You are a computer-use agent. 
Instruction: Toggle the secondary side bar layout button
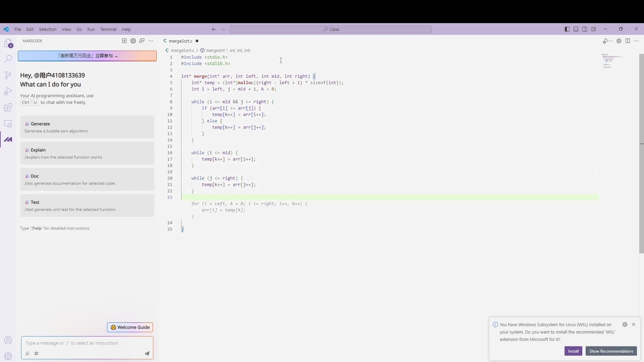(585, 29)
